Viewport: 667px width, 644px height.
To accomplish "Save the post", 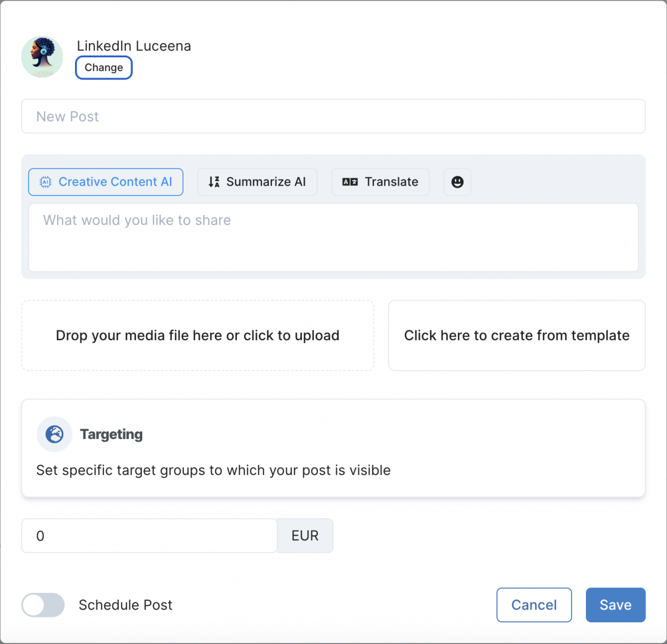I will pos(616,605).
